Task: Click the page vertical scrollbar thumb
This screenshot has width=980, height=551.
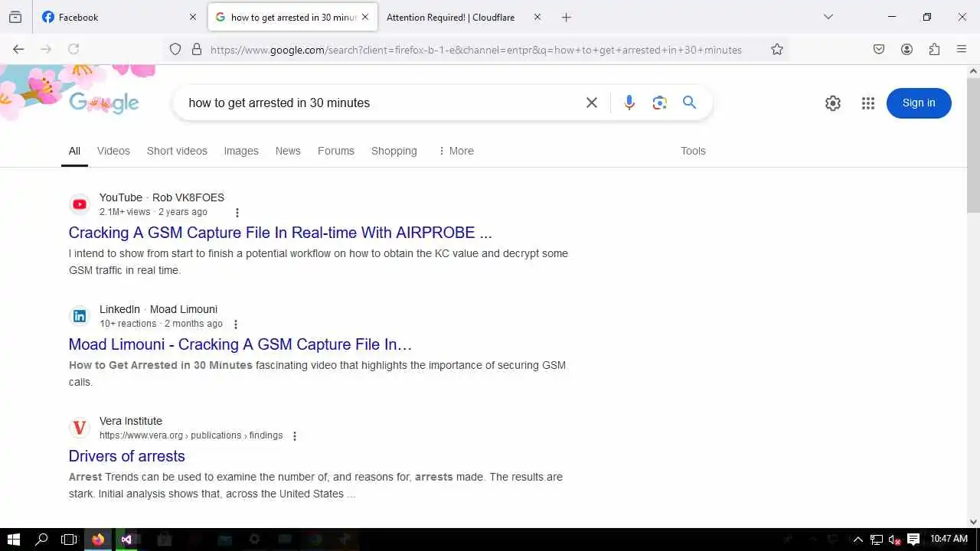Action: tap(974, 145)
